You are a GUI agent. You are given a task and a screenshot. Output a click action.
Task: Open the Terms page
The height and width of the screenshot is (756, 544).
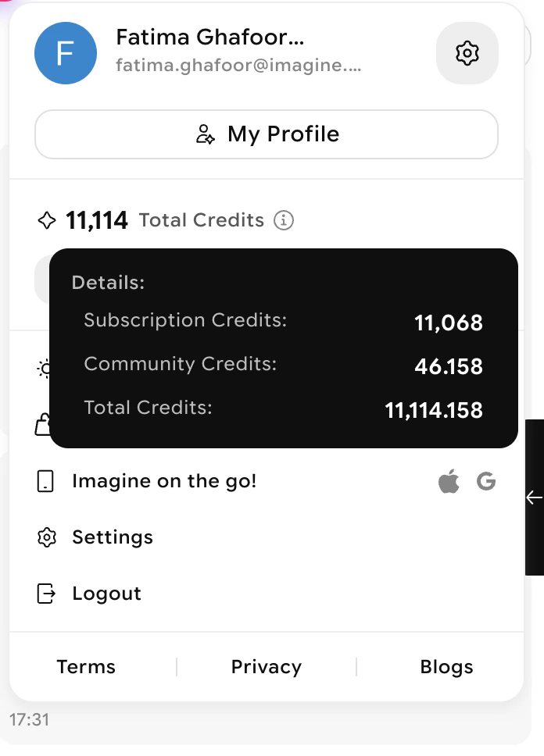[x=85, y=667]
